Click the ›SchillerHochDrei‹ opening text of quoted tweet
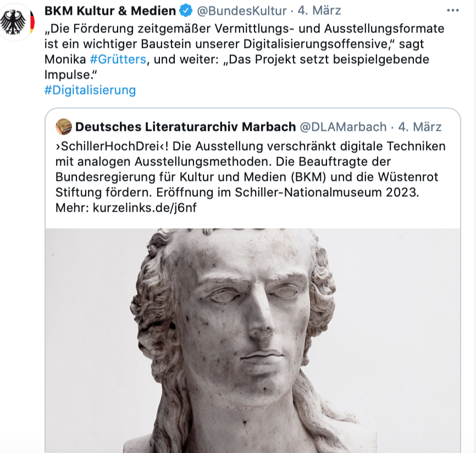 pyautogui.click(x=112, y=146)
